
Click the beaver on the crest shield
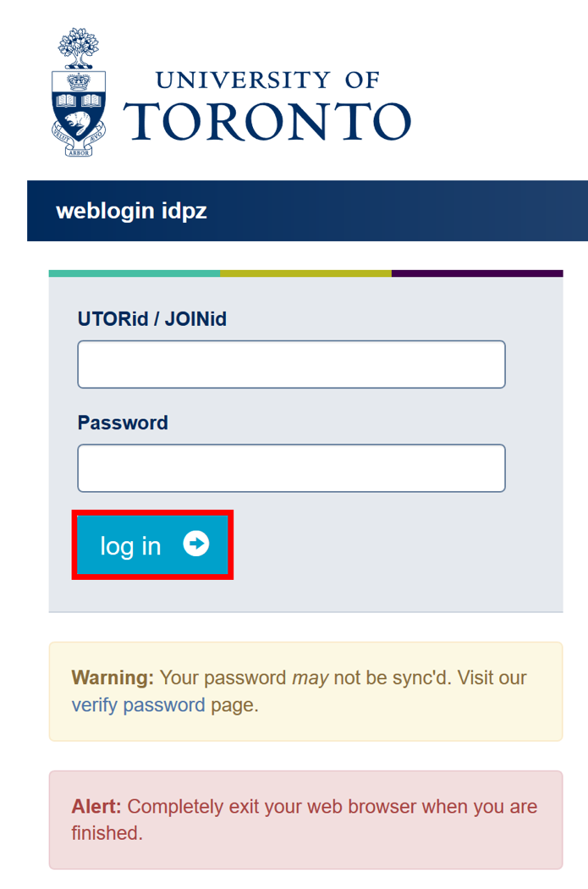point(78,123)
